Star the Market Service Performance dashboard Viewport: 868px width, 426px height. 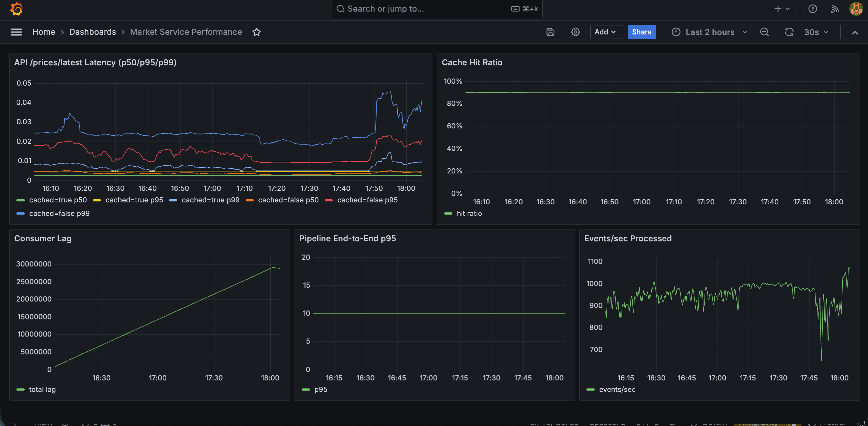257,32
